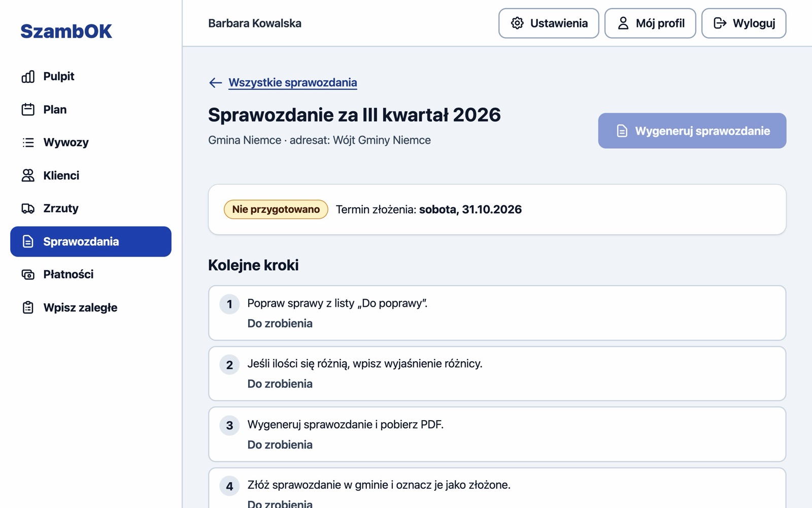
Task: Follow the Wszystkie sprawozdania link
Action: click(x=293, y=83)
